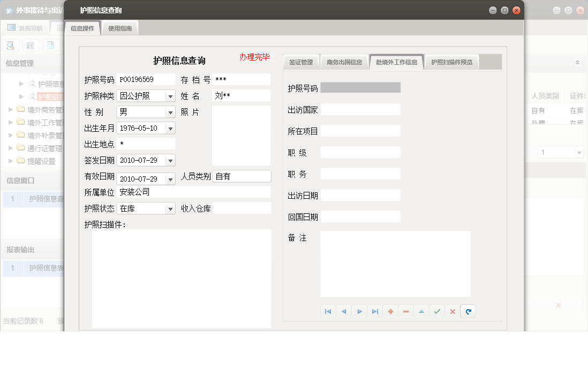
Task: Refresh records with the circular arrow icon
Action: click(x=468, y=311)
